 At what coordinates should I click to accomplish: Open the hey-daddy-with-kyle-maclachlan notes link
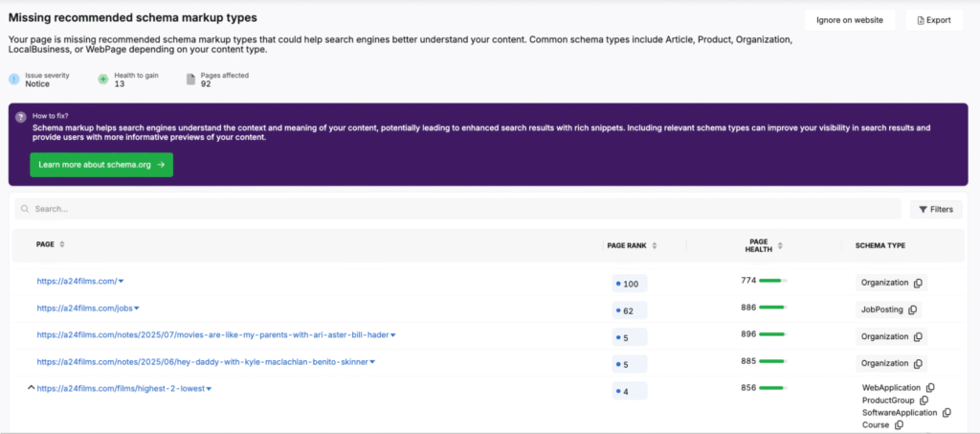(203, 362)
